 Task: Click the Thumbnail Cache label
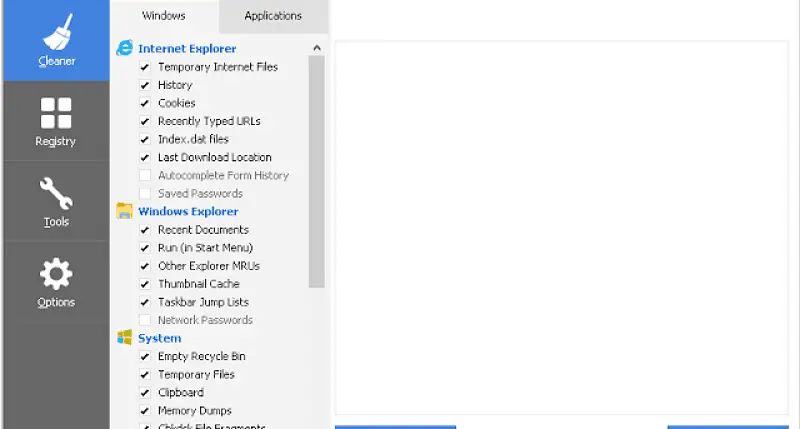pyautogui.click(x=198, y=284)
